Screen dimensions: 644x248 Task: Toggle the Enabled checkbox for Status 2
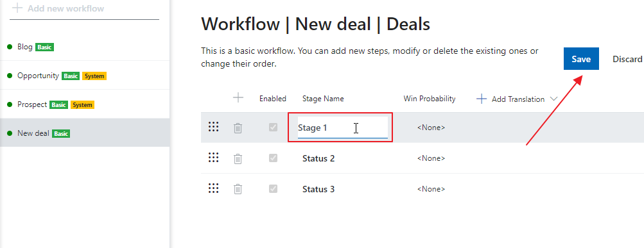(x=273, y=158)
